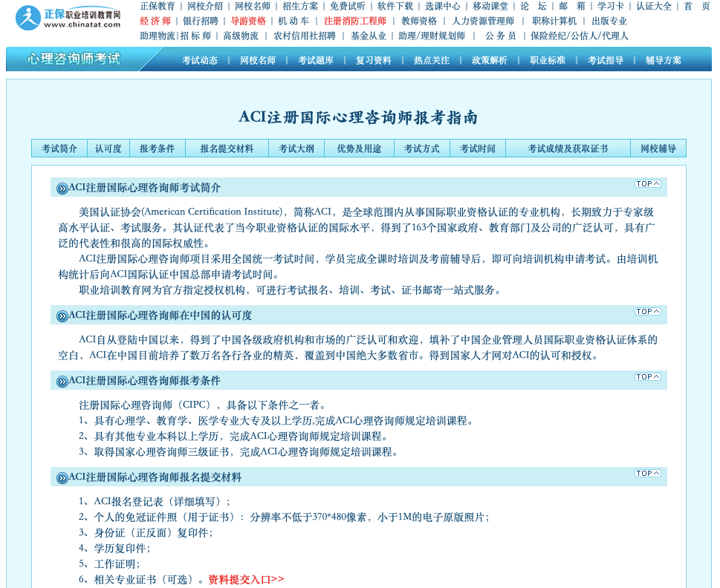Open 职称计算机 link
This screenshot has height=588, width=720.
(554, 21)
